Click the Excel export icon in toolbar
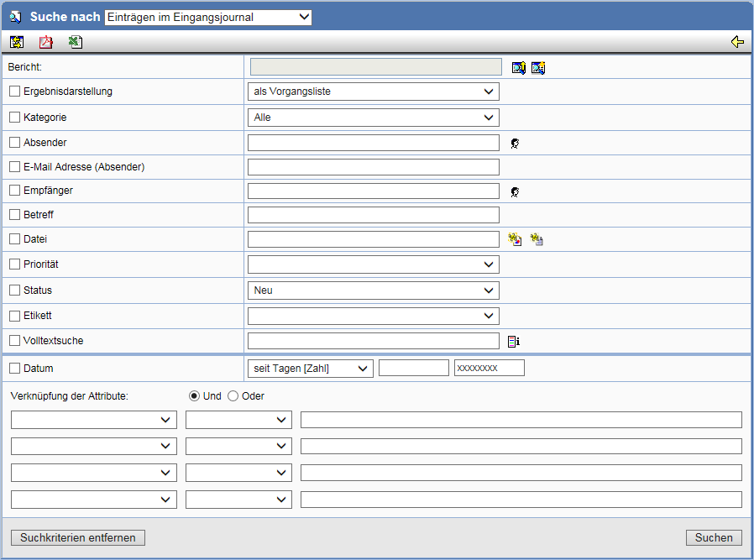 [x=75, y=42]
